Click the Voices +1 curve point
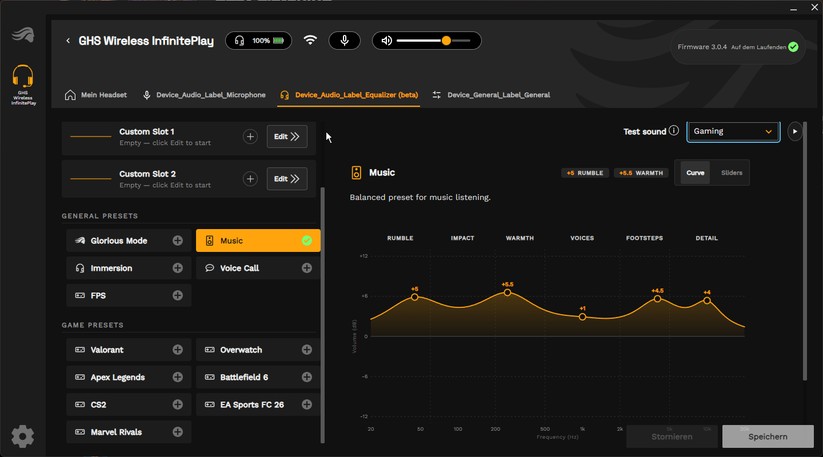Screen dimensions: 823x457 pyautogui.click(x=582, y=316)
